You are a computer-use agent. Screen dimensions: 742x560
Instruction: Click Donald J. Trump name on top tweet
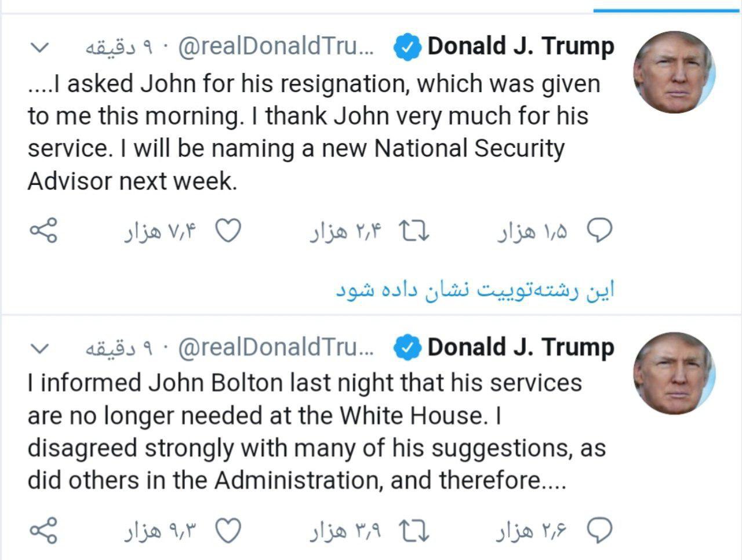click(521, 46)
